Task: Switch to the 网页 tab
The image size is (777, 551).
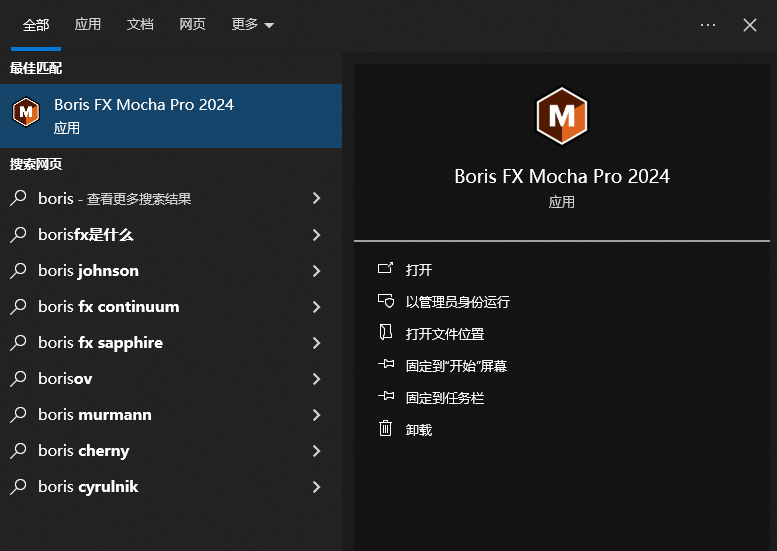Action: point(192,24)
